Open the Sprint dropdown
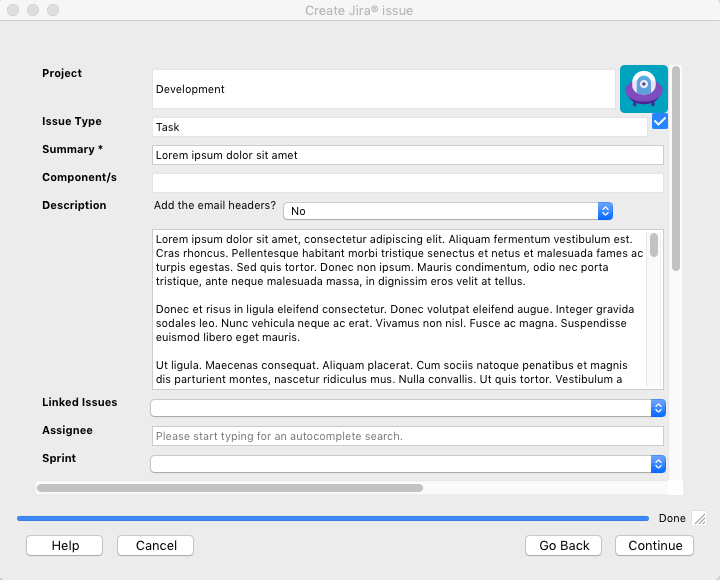Image resolution: width=720 pixels, height=580 pixels. tap(407, 464)
